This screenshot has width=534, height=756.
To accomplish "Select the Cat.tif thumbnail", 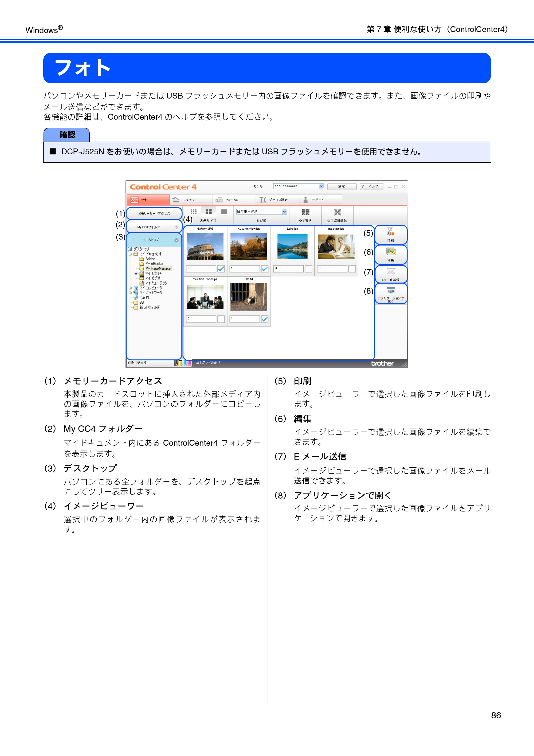I will tap(249, 297).
